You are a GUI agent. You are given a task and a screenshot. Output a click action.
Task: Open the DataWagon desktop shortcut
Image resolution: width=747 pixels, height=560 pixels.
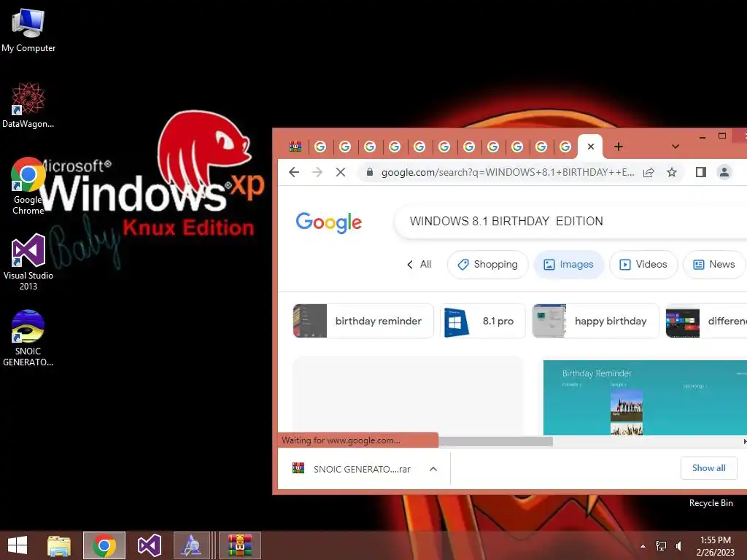click(x=28, y=105)
